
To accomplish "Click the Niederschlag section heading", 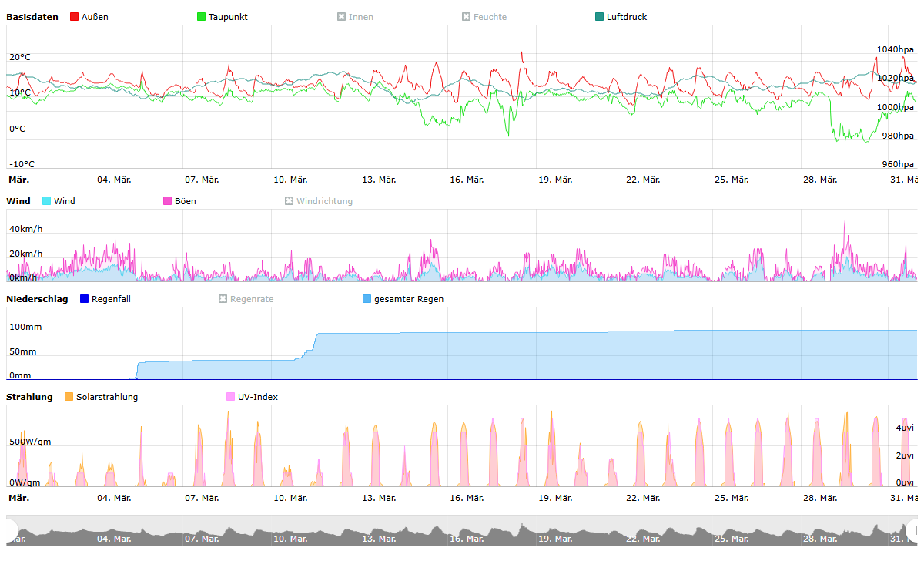I will tap(37, 299).
